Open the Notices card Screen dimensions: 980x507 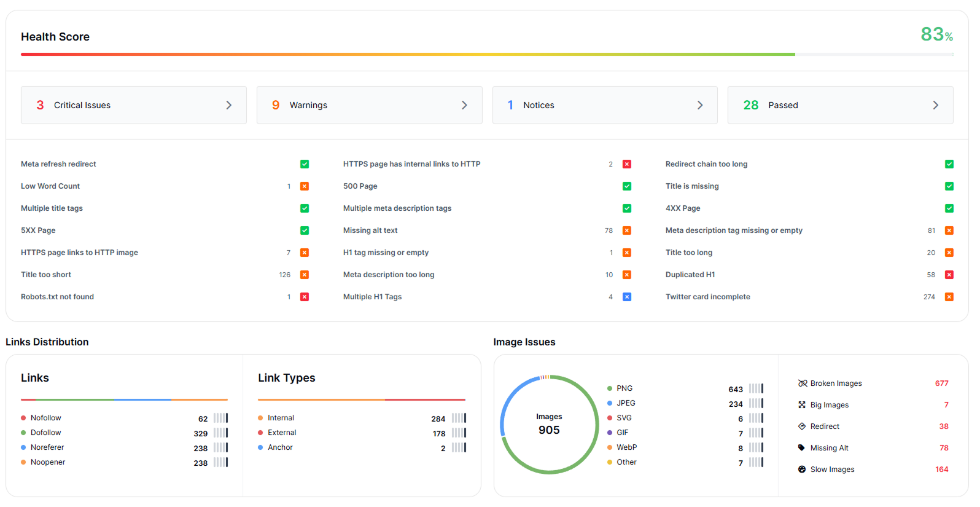point(604,105)
